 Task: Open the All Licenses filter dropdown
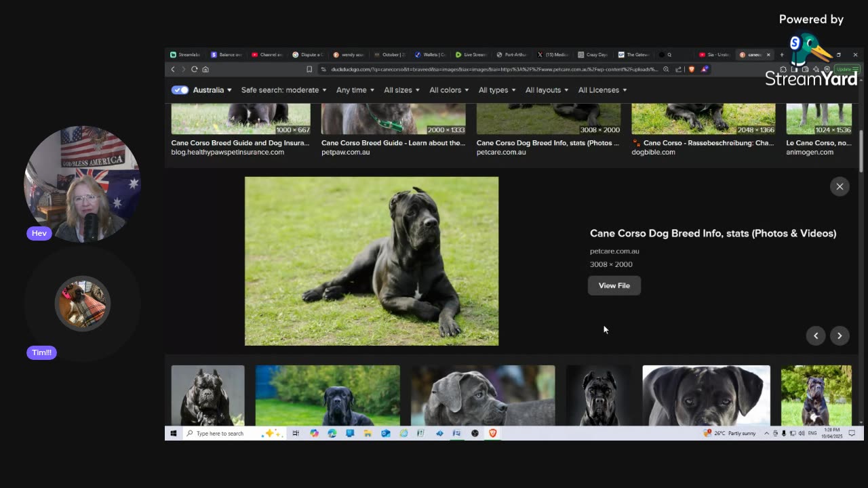602,90
